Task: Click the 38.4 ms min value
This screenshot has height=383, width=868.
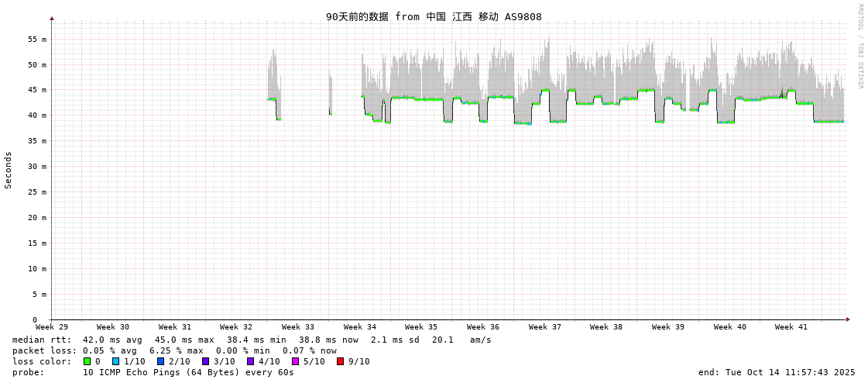Action: tap(256, 340)
